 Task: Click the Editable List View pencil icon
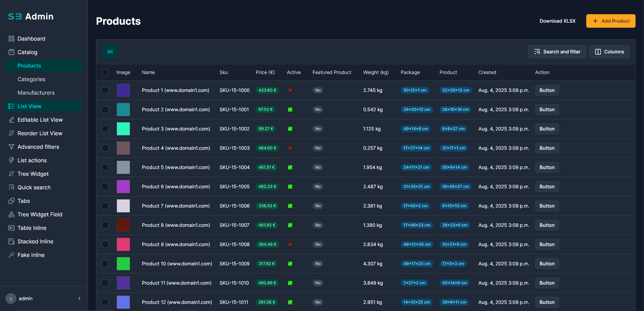(11, 120)
